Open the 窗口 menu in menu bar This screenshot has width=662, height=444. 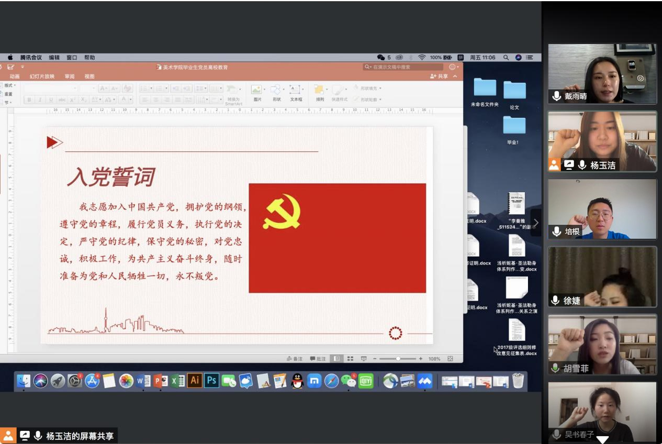72,57
